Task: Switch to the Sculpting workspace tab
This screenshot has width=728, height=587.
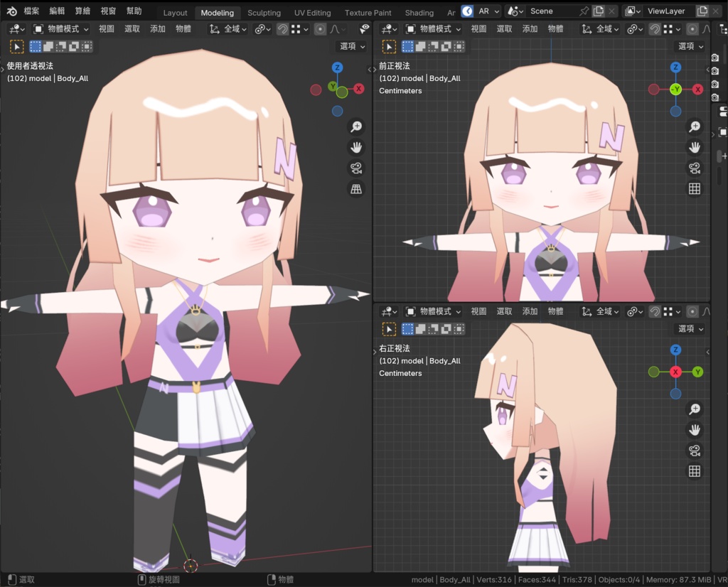Action: point(264,12)
